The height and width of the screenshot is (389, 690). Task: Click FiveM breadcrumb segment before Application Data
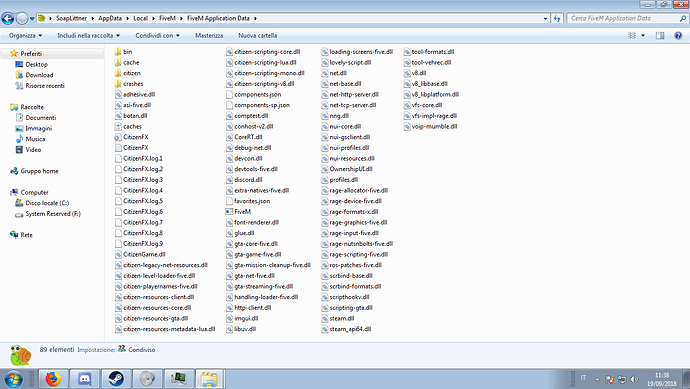(167, 18)
